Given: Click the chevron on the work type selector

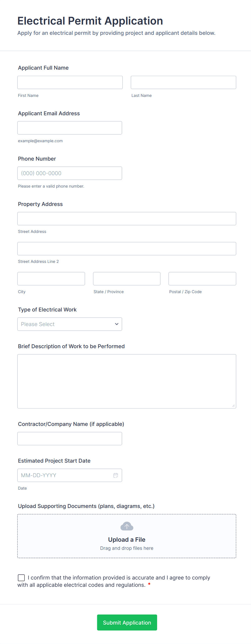Looking at the screenshot, I should pyautogui.click(x=116, y=324).
